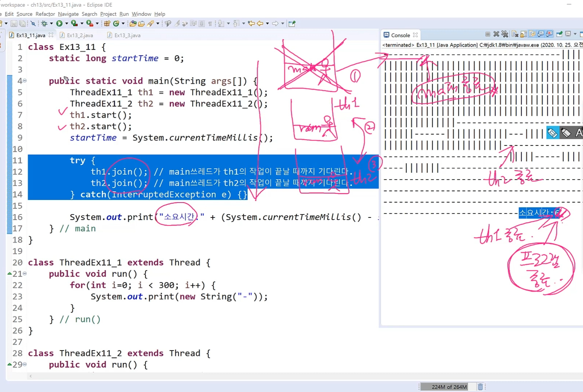Open the Run menu
The image size is (583, 392).
click(x=124, y=14)
